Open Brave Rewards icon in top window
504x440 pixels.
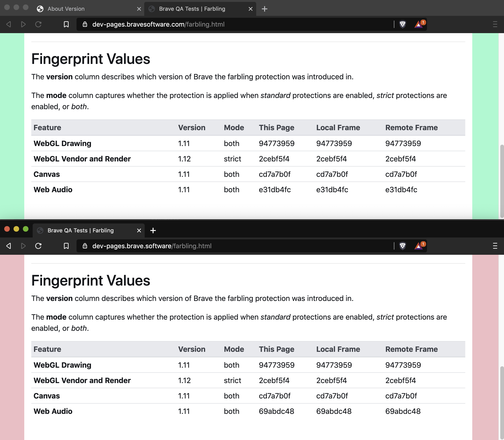(419, 24)
